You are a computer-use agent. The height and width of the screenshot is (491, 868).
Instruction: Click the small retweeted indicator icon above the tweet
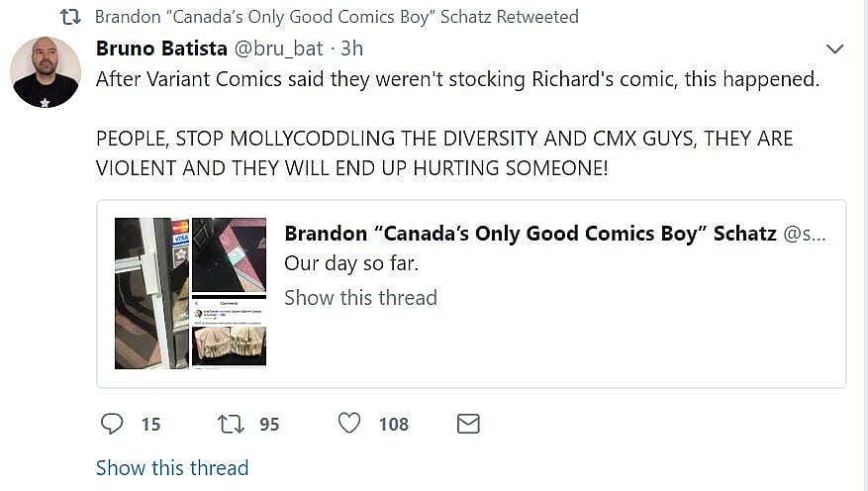tap(71, 17)
